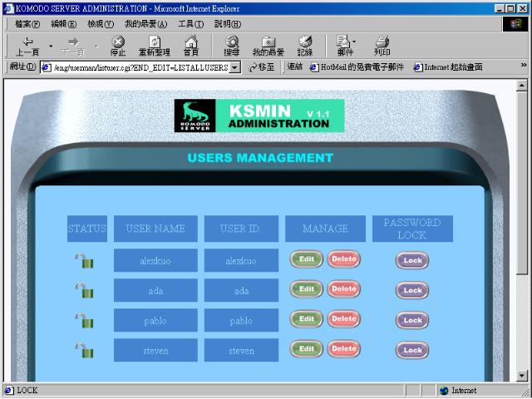
Task: Open the Back button history dropdown arrow
Action: pyautogui.click(x=51, y=45)
